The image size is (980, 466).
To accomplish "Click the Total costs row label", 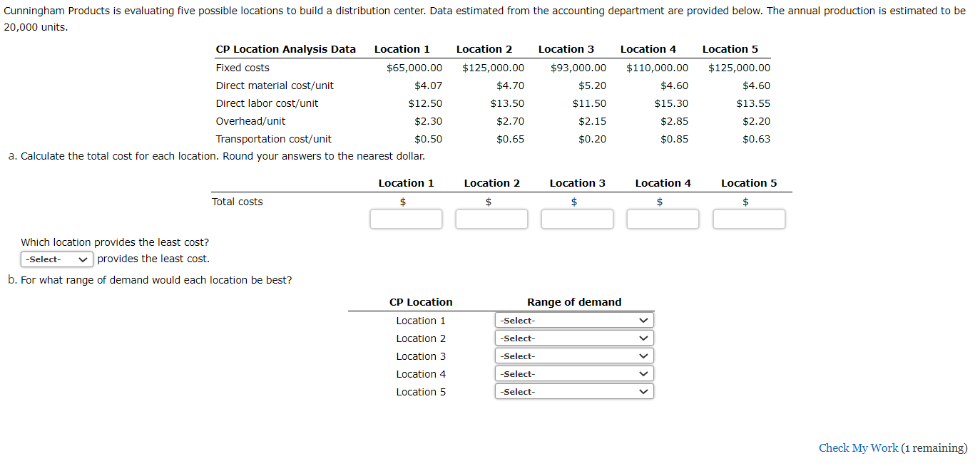I will pyautogui.click(x=237, y=202).
